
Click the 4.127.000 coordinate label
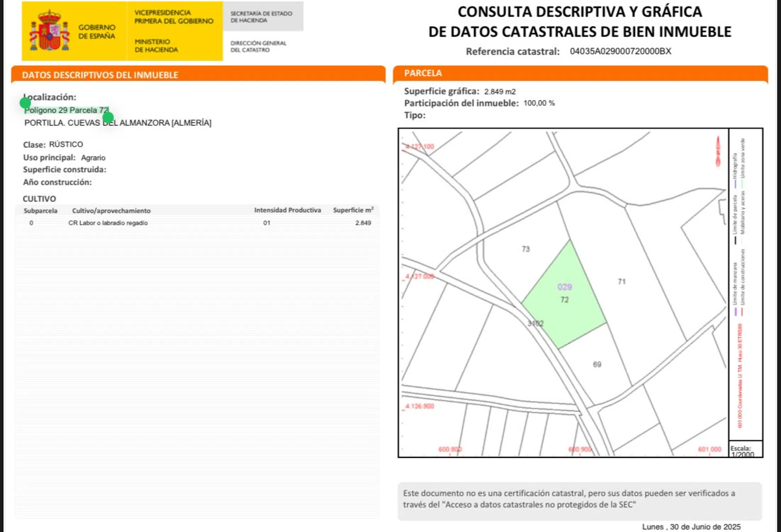click(x=419, y=276)
